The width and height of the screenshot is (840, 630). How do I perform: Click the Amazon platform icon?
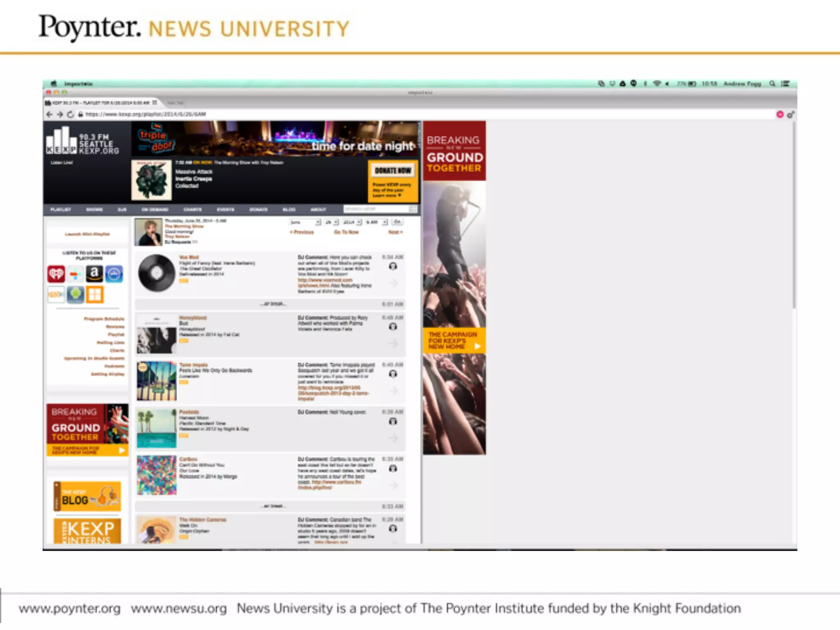(94, 274)
